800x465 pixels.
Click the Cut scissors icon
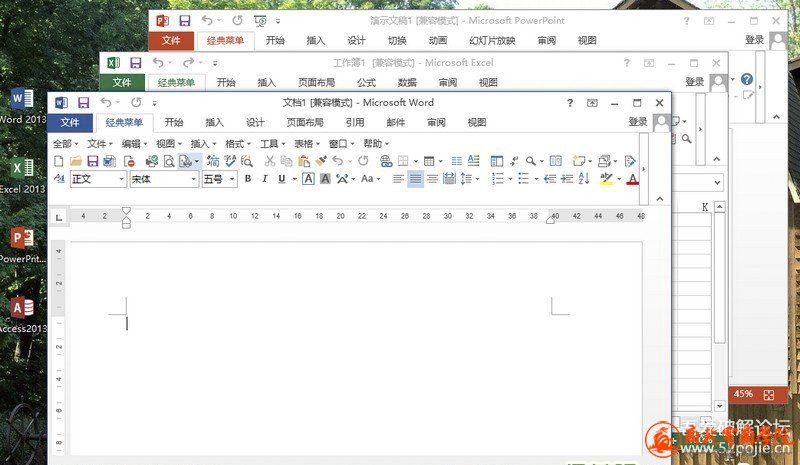269,161
